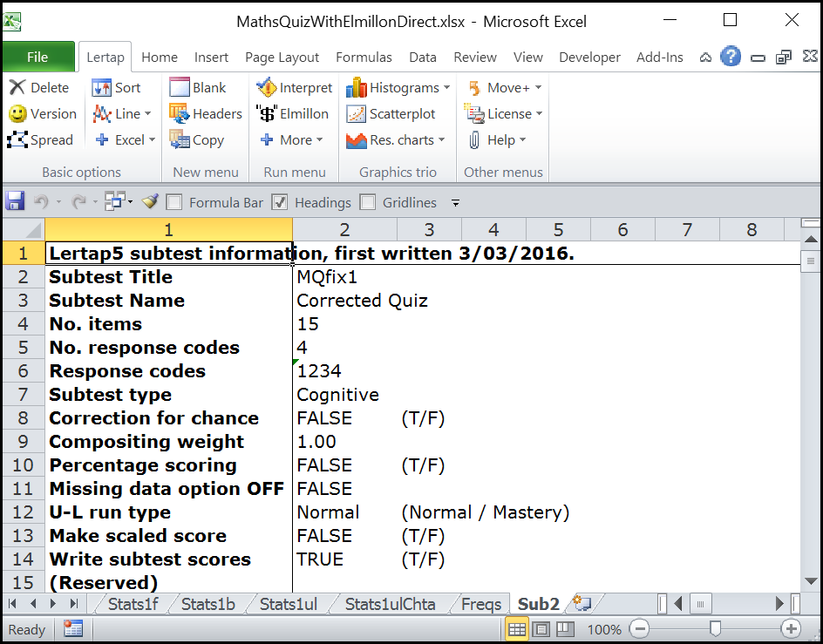Open the Freqs sheet tab

click(x=481, y=604)
